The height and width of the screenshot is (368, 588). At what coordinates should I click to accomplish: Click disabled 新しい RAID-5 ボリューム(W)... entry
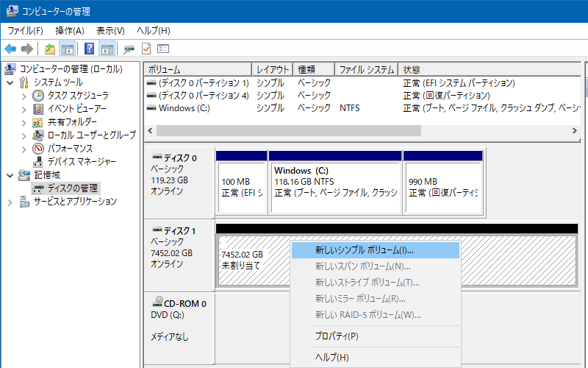(376, 315)
